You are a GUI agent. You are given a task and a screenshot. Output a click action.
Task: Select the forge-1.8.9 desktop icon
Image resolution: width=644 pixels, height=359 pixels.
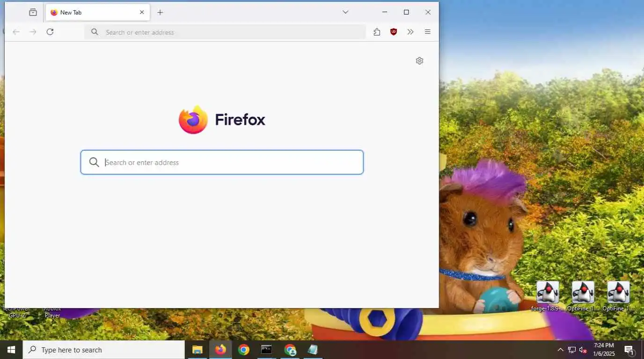(x=547, y=296)
